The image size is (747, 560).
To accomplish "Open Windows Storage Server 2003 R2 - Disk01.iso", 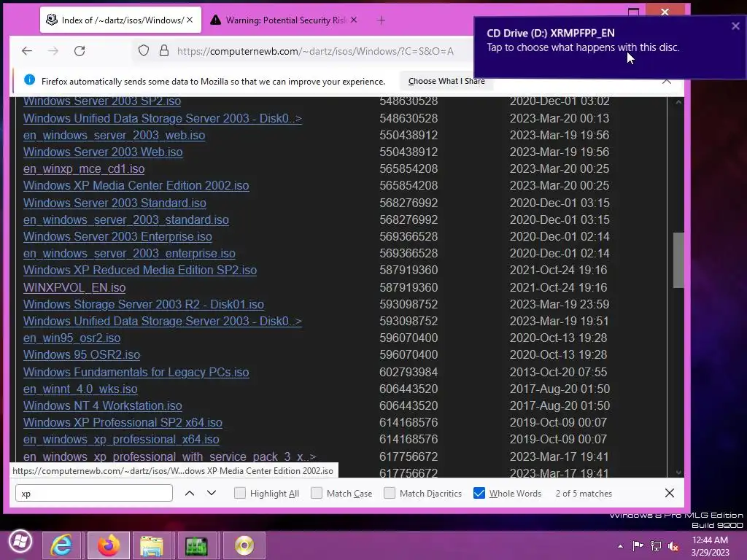I will coord(144,304).
